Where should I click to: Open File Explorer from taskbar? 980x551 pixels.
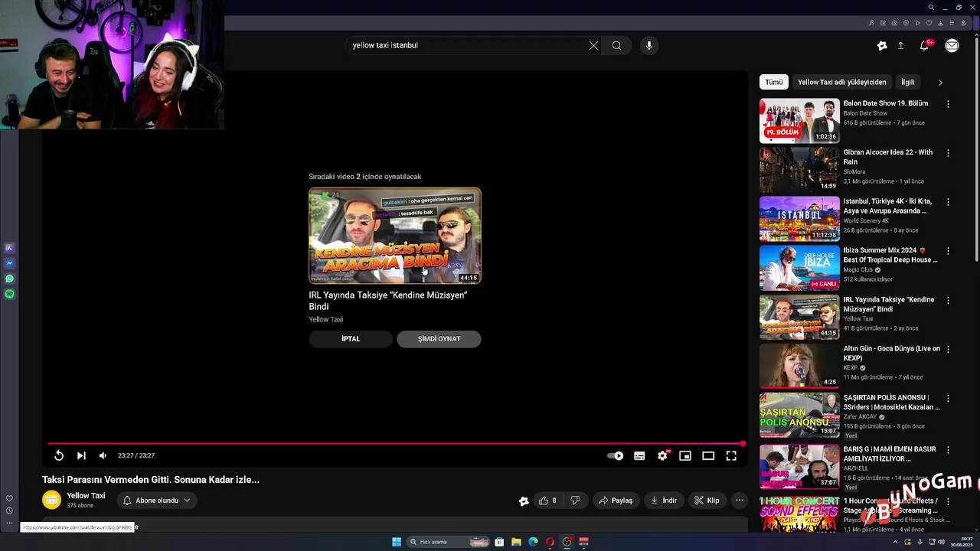(516, 542)
